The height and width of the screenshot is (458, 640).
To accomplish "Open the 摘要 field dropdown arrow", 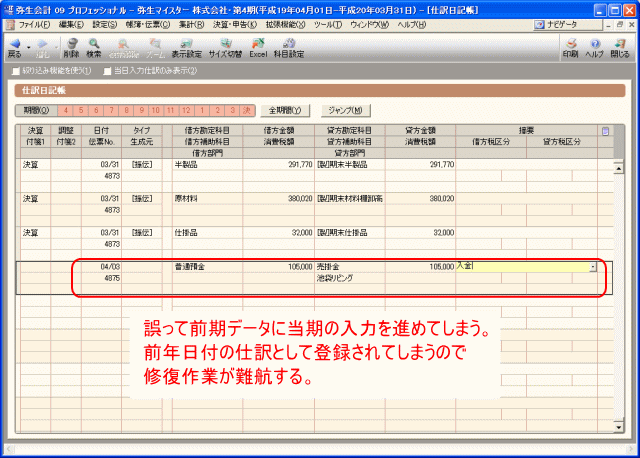I will [593, 267].
